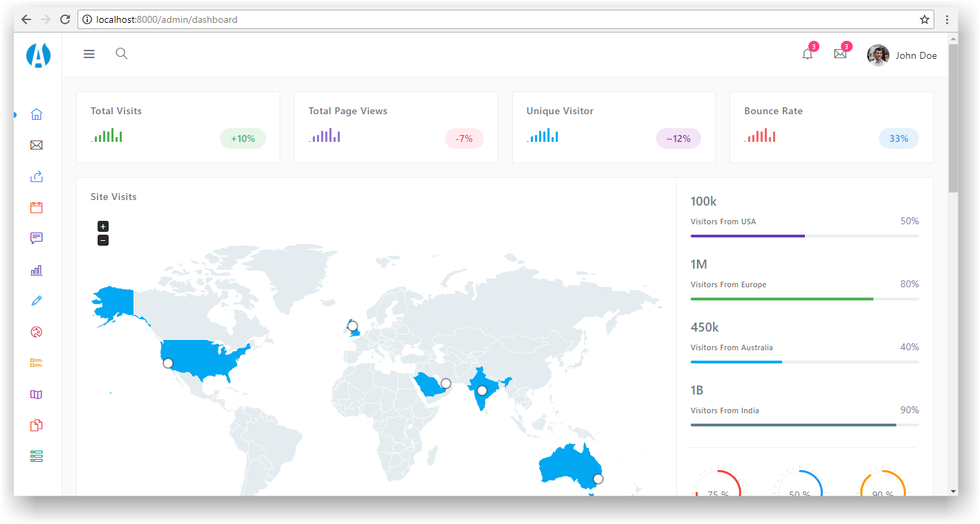980x524 pixels.
Task: Click the Visitors From Europe label
Action: 729,284
